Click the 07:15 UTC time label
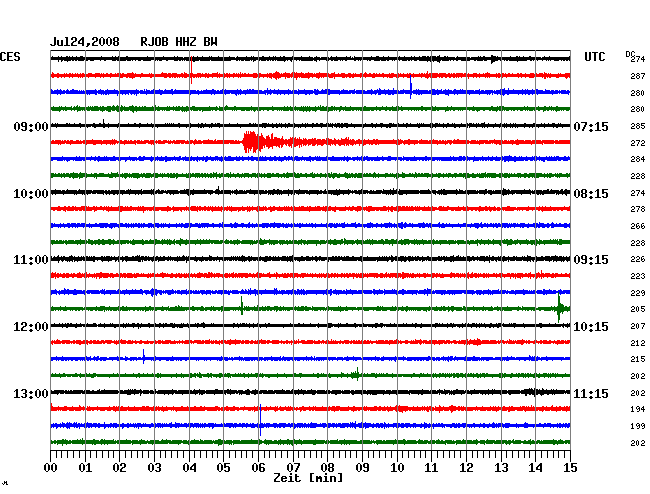 (591, 126)
